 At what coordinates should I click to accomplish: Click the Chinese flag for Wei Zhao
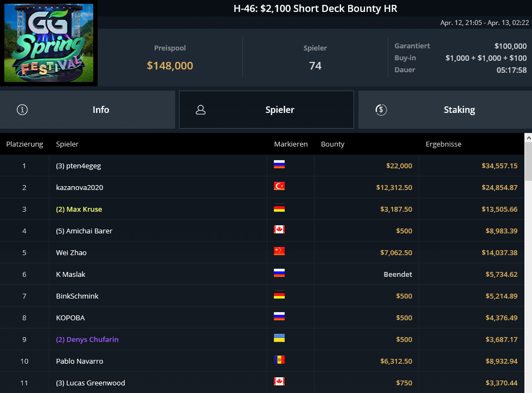coord(279,251)
